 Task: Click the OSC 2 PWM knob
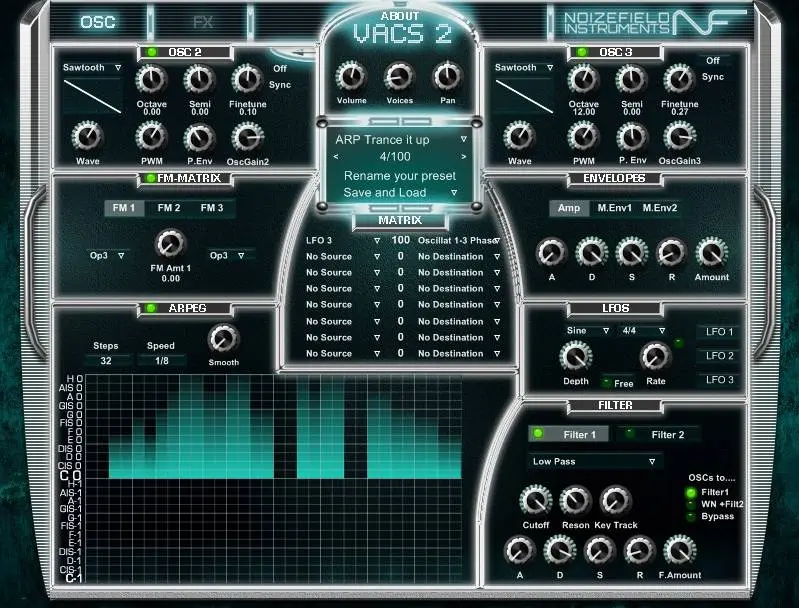[x=151, y=137]
